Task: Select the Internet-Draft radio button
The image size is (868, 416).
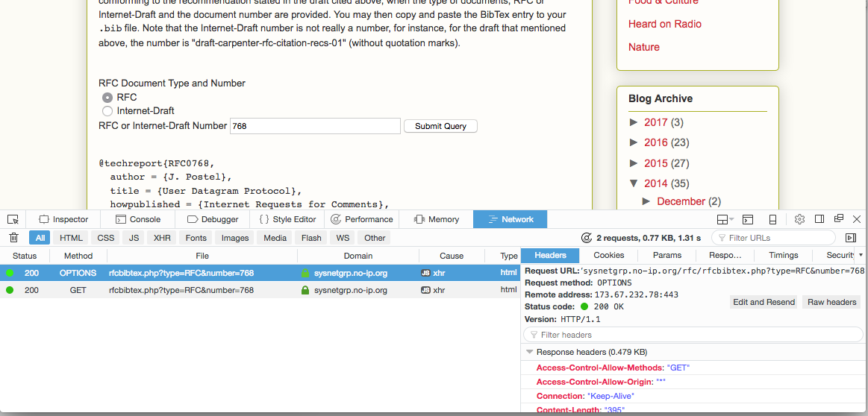Action: tap(107, 111)
